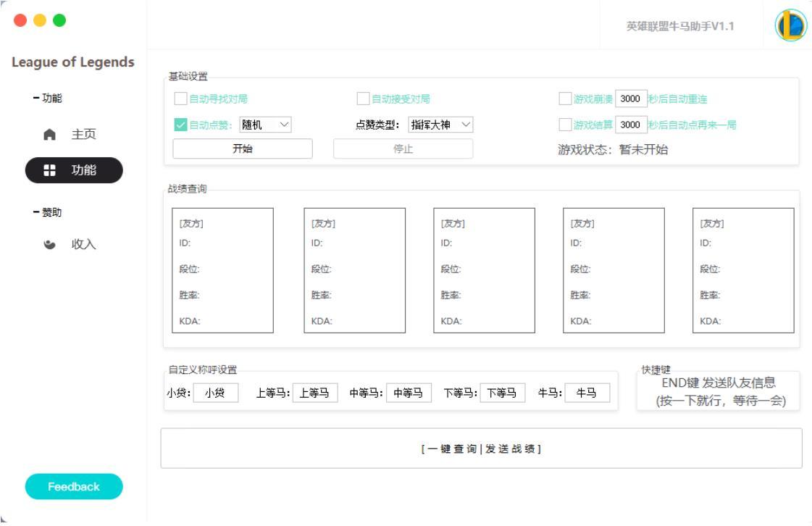Viewport: 812px width, 526px height.
Task: Uncheck 自动点赞 checkbox
Action: [181, 125]
